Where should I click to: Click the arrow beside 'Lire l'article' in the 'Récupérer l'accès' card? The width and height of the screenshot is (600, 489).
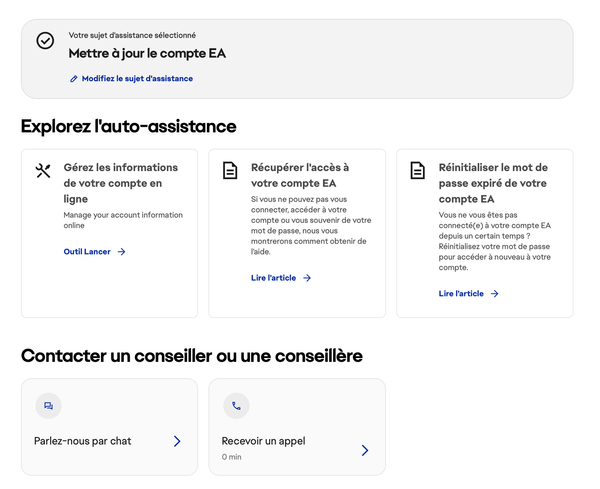point(307,278)
